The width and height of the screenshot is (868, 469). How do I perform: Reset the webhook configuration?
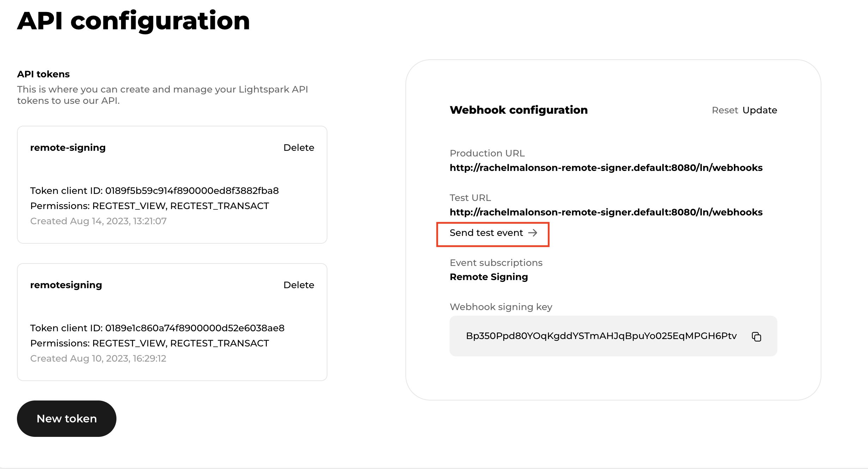tap(725, 110)
